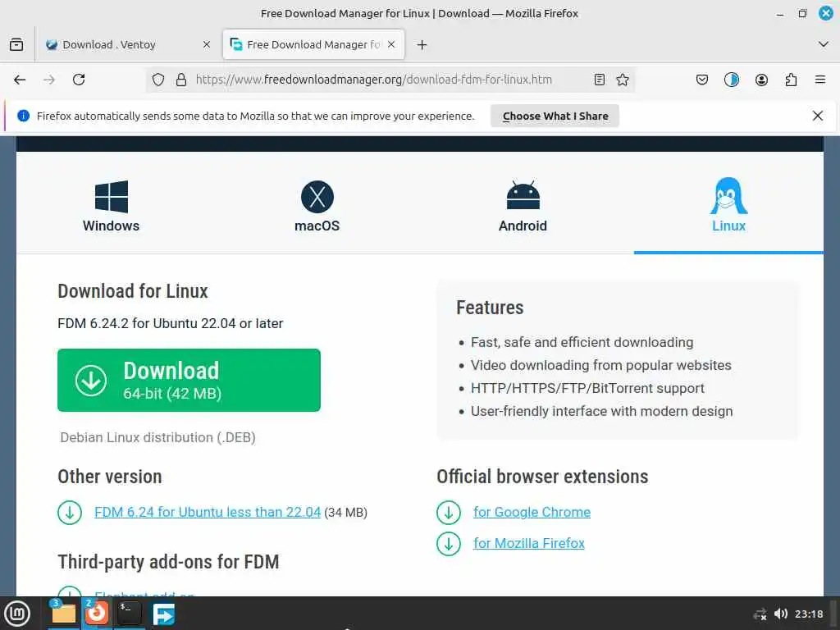Select the Free Download Manager tab
This screenshot has width=840, height=630.
point(313,44)
